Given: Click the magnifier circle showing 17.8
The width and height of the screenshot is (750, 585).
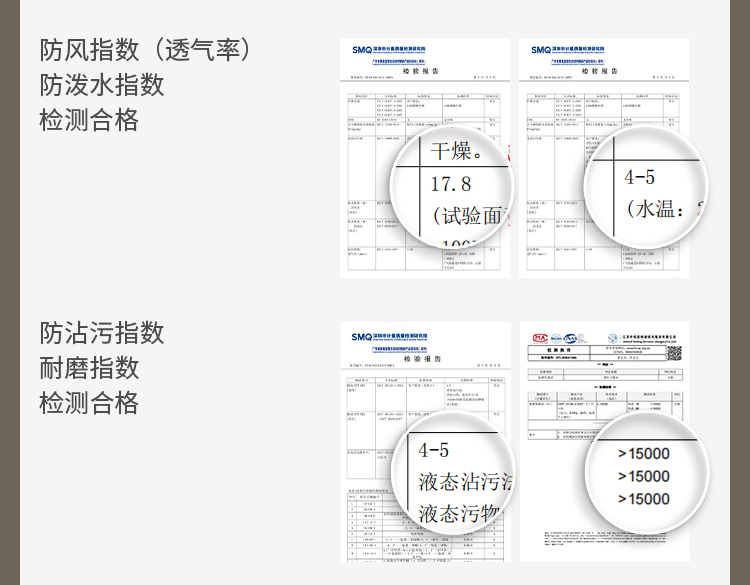Looking at the screenshot, I should tap(450, 187).
